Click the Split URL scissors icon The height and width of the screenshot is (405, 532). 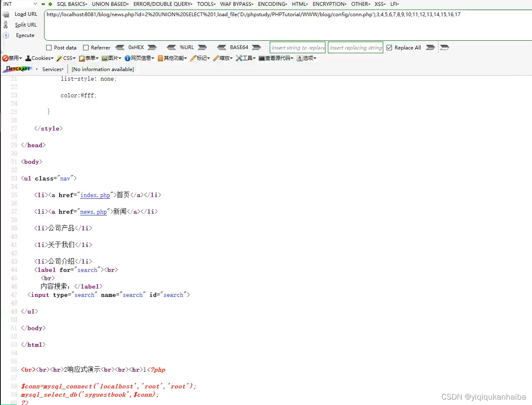6,25
